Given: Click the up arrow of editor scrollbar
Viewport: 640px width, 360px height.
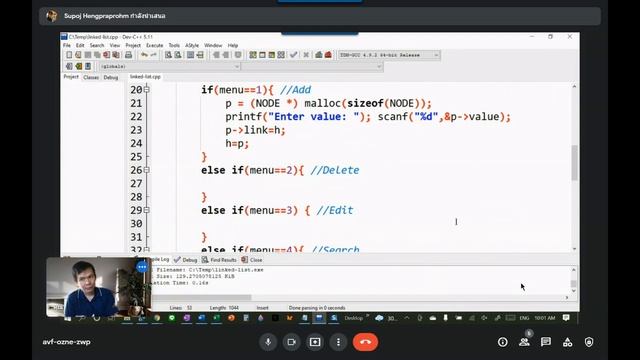Looking at the screenshot, I should 574,87.
